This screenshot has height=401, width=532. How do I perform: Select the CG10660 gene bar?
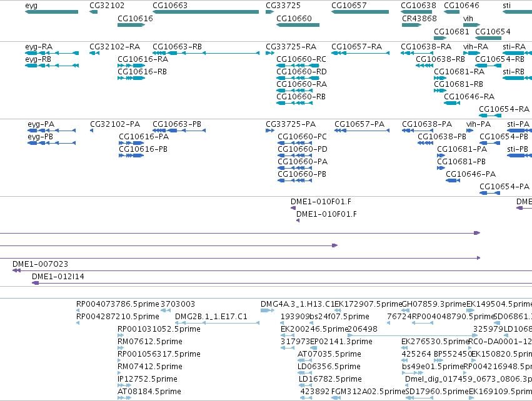(x=298, y=25)
